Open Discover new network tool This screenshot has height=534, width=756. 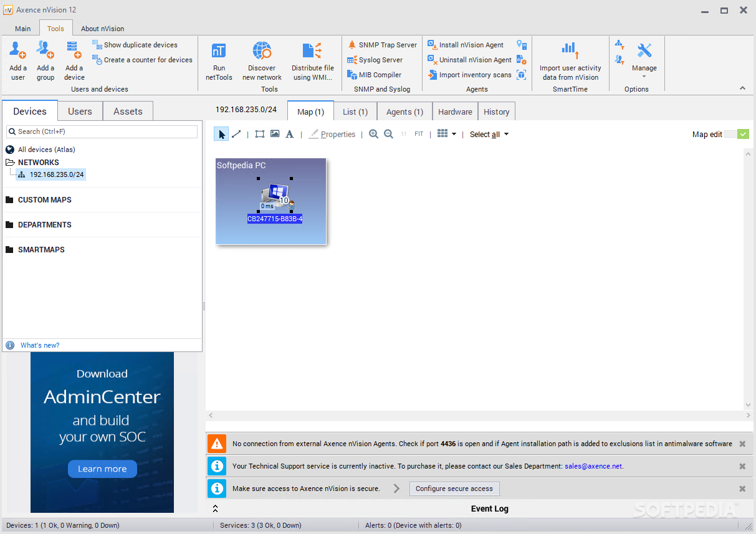(x=262, y=61)
